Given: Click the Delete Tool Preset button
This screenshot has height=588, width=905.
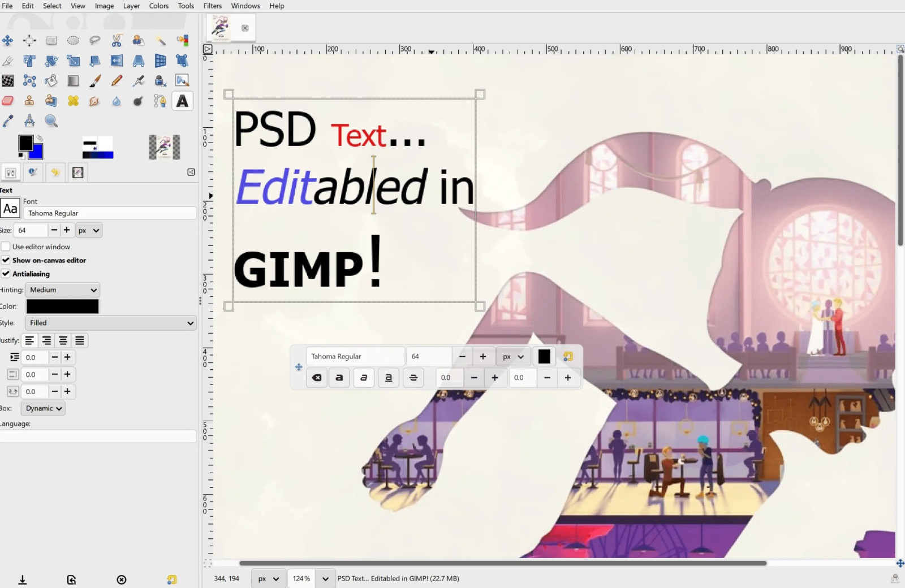Looking at the screenshot, I should coord(122,580).
